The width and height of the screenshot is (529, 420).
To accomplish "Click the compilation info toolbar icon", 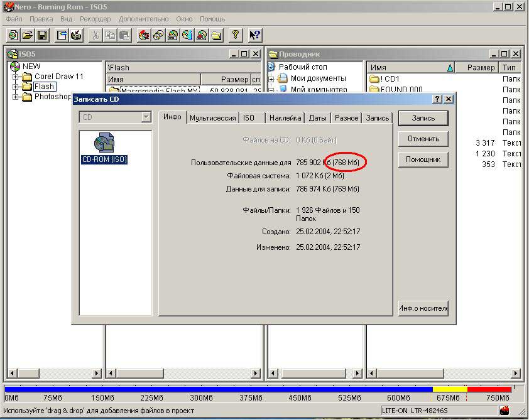I will point(62,35).
